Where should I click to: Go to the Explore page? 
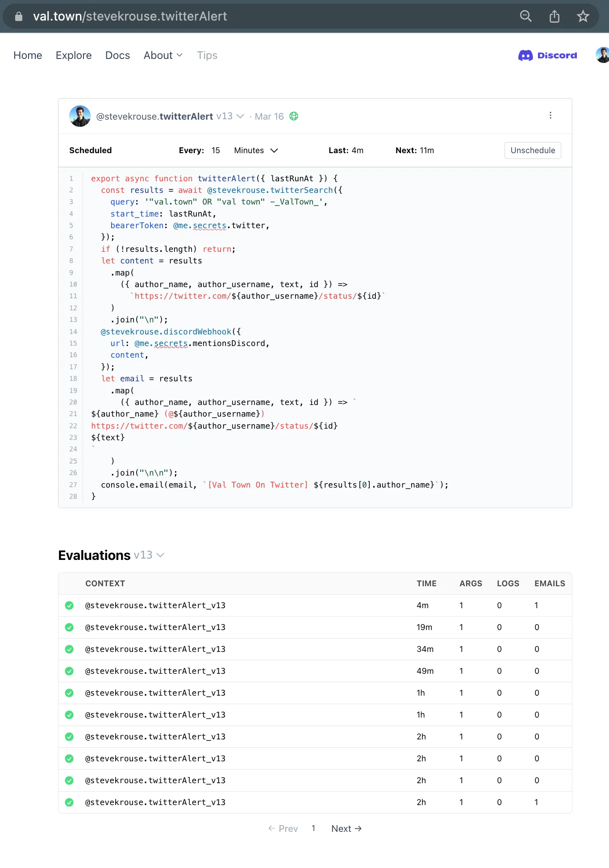(74, 55)
